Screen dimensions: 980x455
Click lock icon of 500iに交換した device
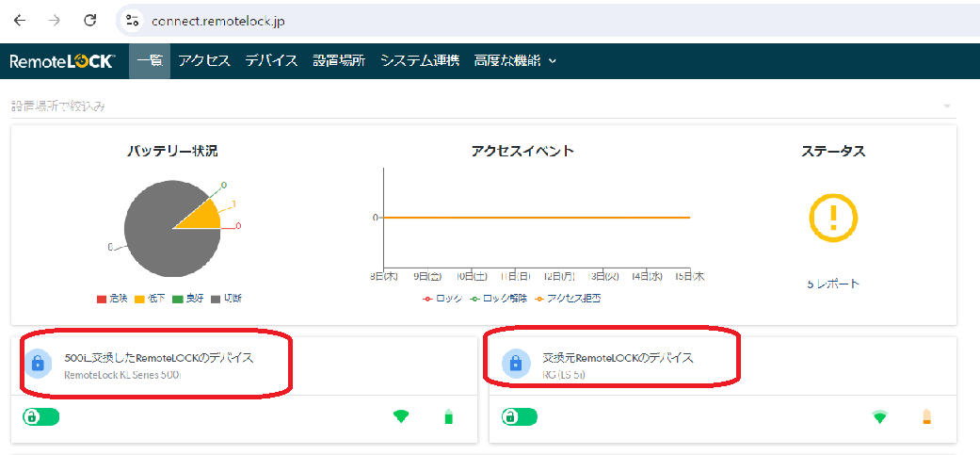(x=38, y=363)
